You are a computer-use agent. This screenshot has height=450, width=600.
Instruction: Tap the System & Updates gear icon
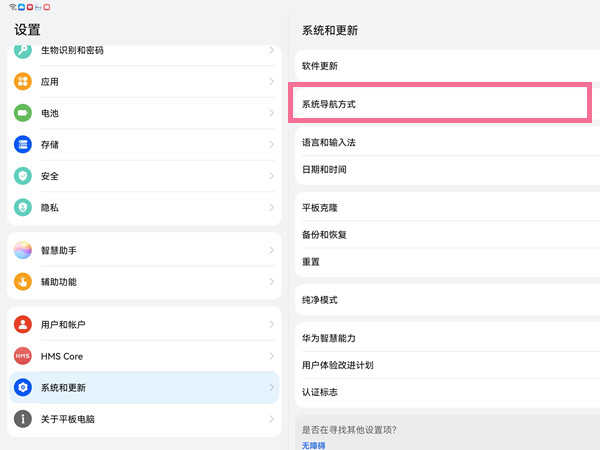coord(23,387)
